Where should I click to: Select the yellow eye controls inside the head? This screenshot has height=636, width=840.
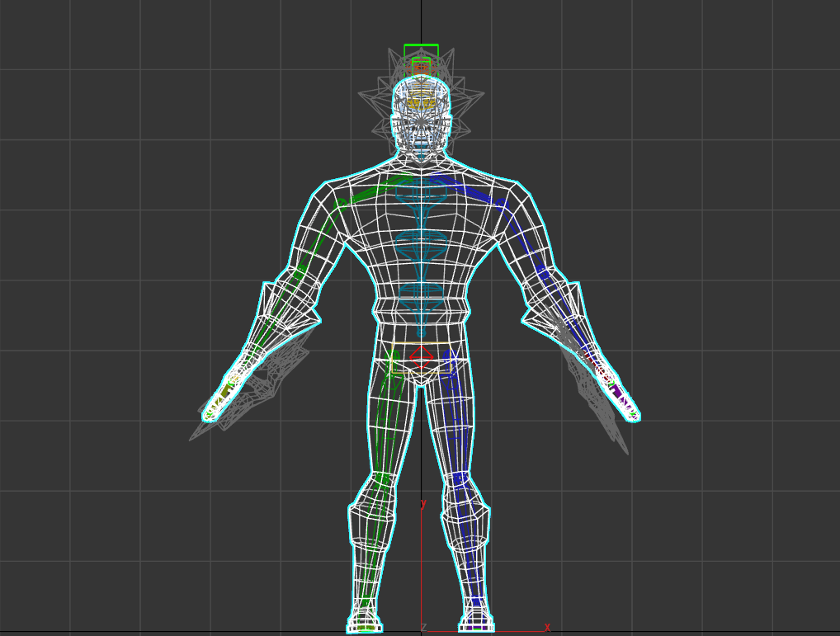click(x=422, y=103)
